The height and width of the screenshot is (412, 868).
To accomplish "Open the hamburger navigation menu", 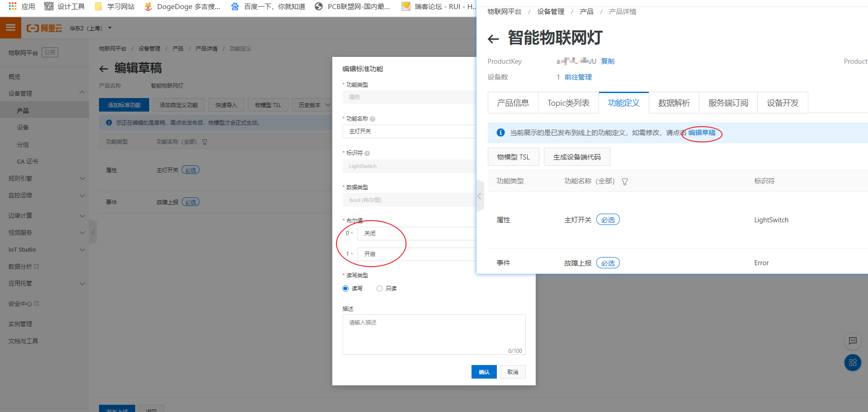I will 10,28.
